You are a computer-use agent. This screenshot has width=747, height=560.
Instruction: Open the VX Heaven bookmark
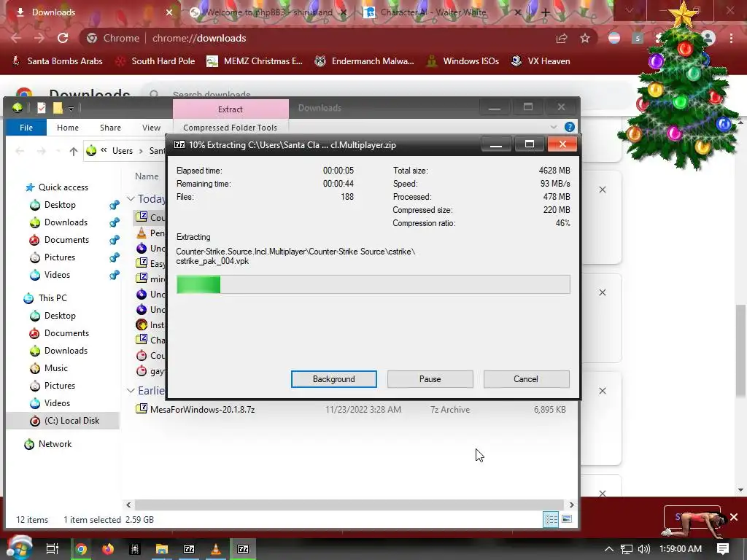click(x=541, y=61)
